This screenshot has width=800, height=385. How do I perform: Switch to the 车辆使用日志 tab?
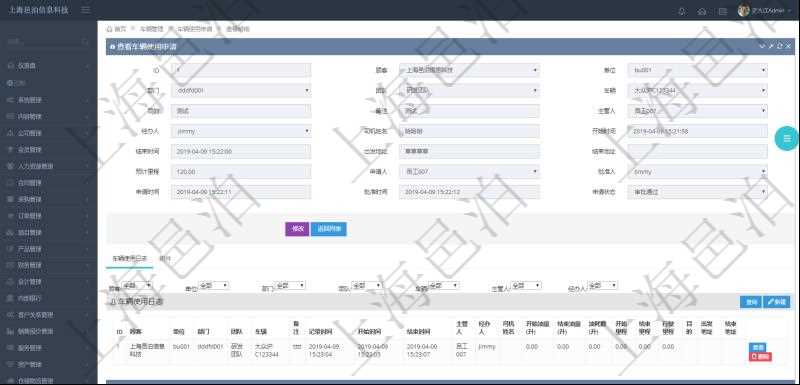tap(130, 259)
